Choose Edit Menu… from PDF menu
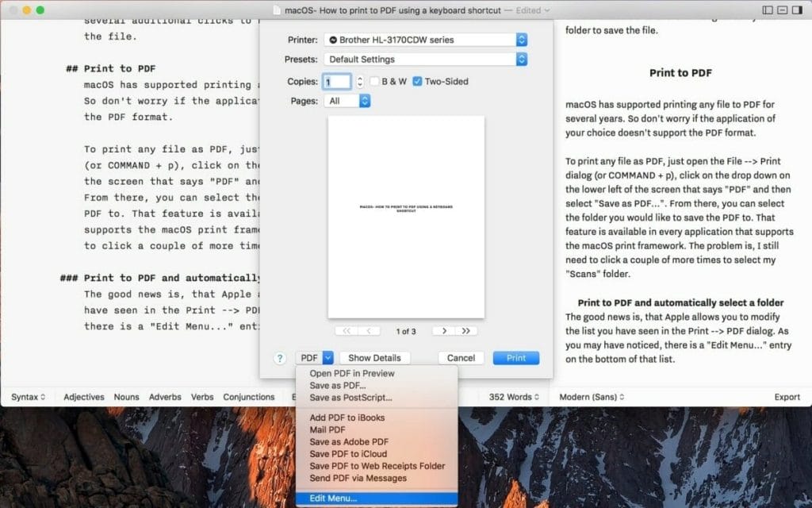This screenshot has height=508, width=812. pos(333,498)
